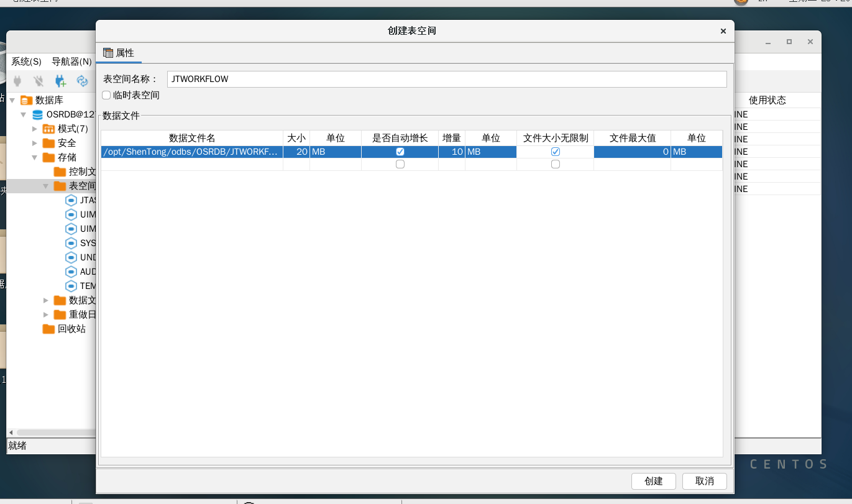This screenshot has height=504, width=852.
Task: Expand the 数据文件 tree node
Action: 46,300
